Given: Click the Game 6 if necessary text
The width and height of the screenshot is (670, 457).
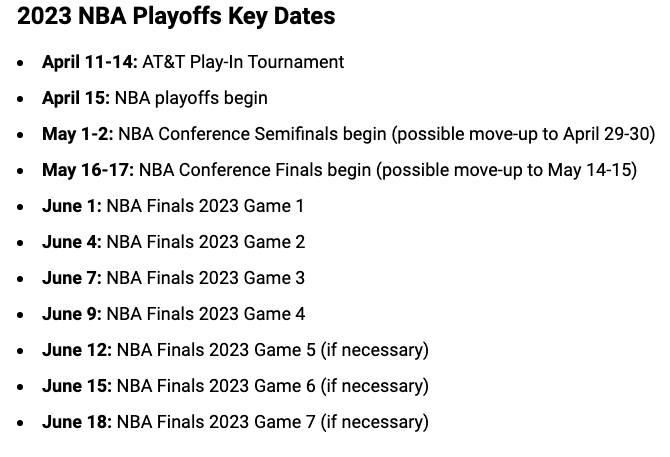Looking at the screenshot, I should (273, 386).
